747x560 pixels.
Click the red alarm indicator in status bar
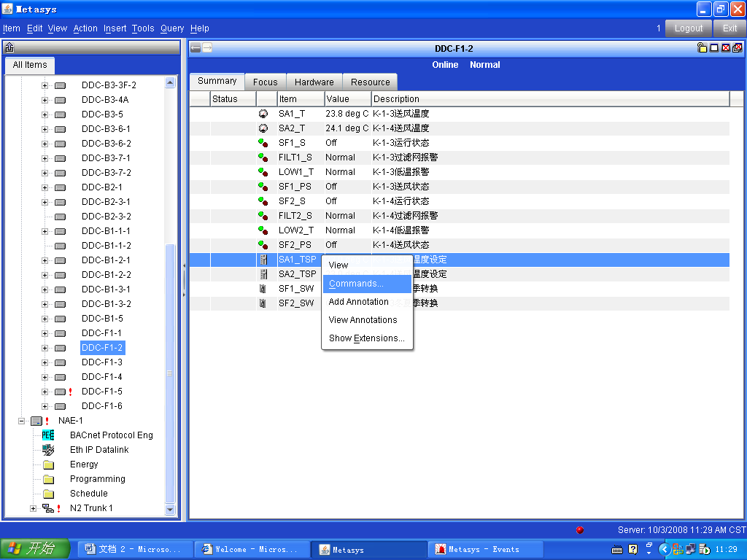click(580, 530)
